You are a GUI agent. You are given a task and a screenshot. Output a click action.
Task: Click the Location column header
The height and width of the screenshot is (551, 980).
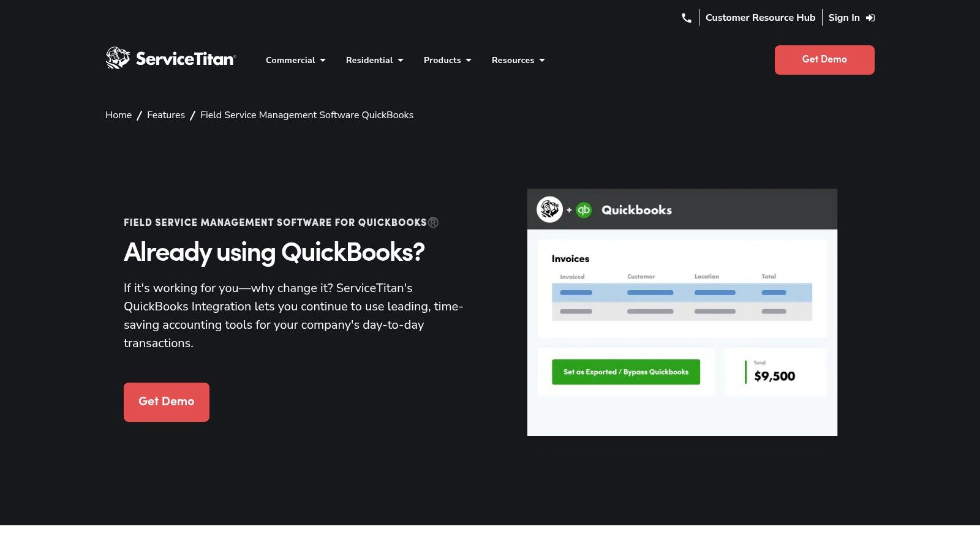tap(707, 277)
